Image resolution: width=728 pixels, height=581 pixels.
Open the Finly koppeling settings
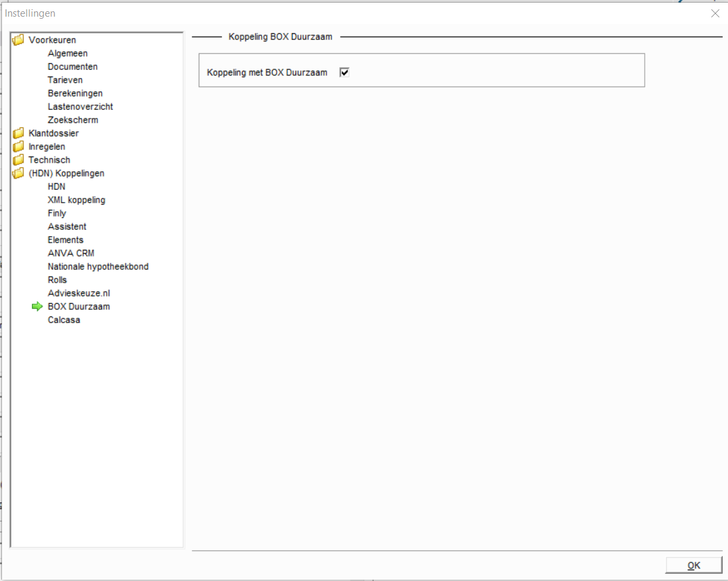(57, 213)
